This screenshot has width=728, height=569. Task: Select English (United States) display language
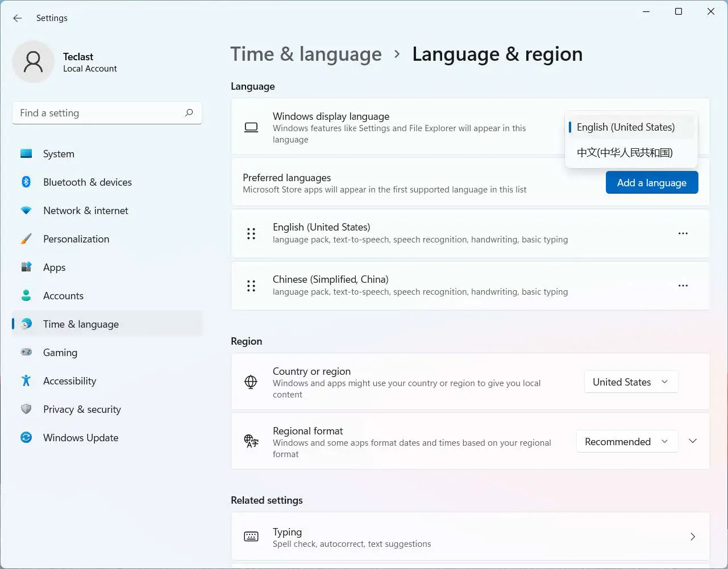(626, 127)
